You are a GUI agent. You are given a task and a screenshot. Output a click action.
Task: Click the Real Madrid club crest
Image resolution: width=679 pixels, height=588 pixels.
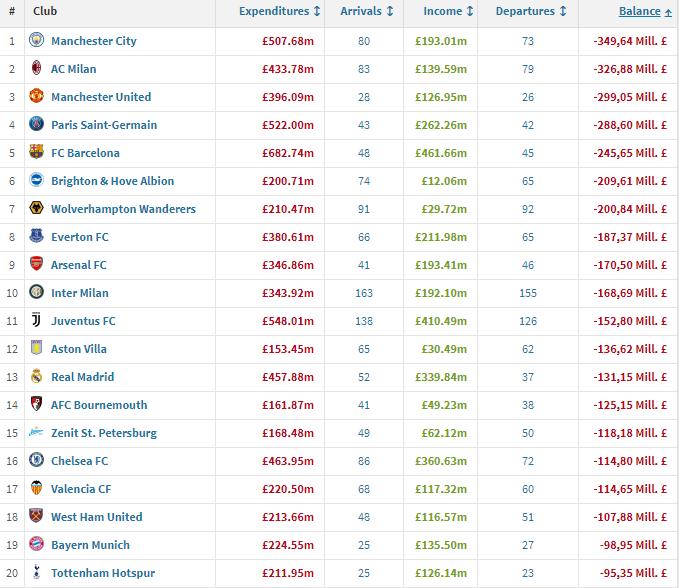click(x=37, y=377)
